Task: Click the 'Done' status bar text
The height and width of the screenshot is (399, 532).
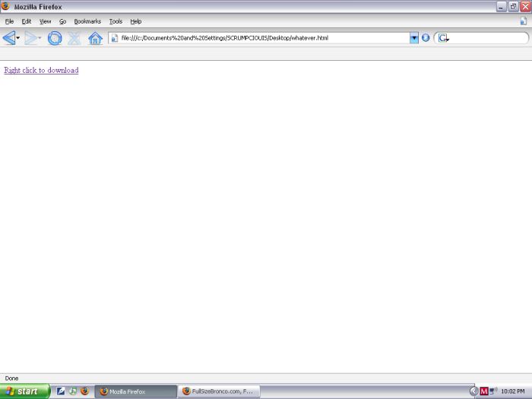Action: click(12, 378)
